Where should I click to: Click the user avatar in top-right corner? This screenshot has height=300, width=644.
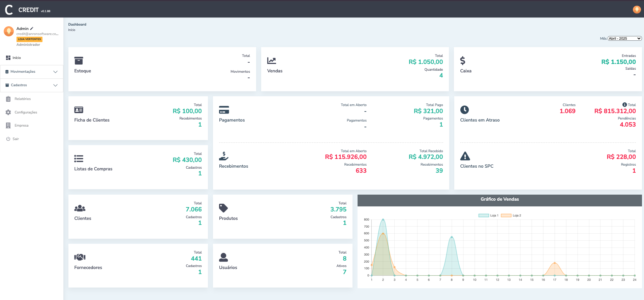[636, 9]
